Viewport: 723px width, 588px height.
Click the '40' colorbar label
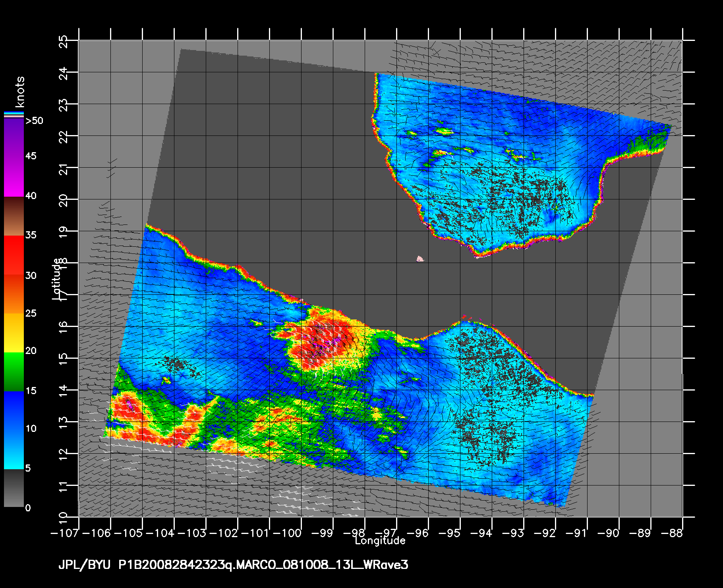[x=31, y=195]
